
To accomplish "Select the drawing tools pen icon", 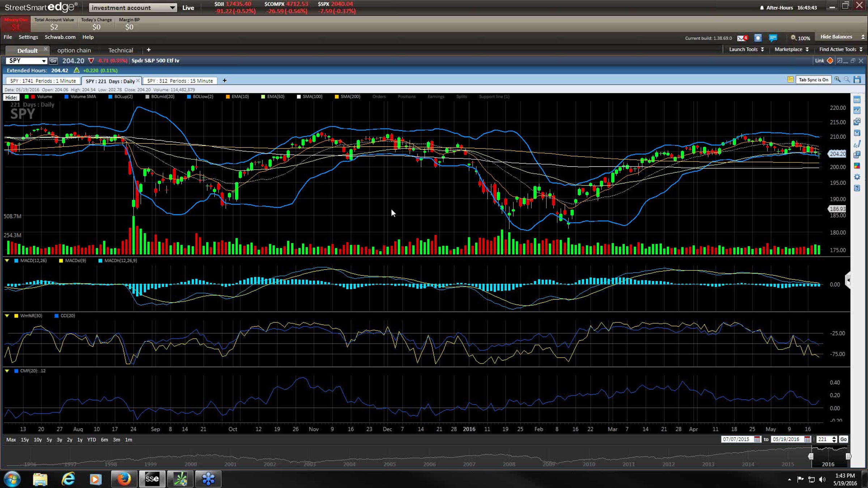I will click(857, 144).
